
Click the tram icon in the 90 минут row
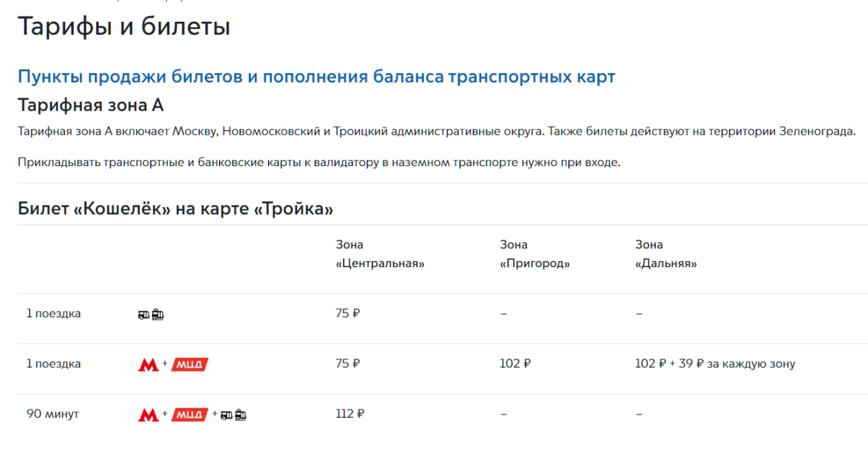click(x=241, y=414)
